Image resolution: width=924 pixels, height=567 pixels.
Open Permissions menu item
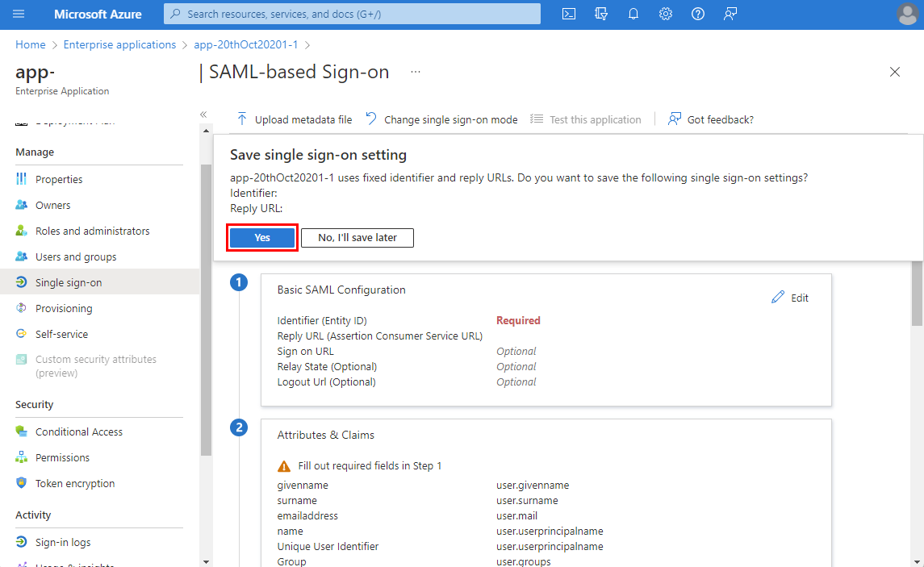62,457
